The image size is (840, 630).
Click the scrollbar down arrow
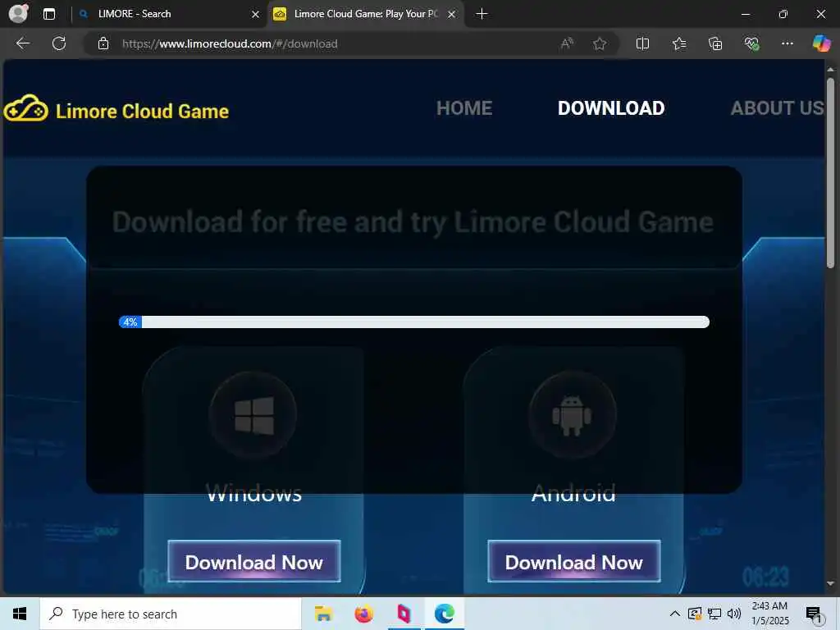[830, 583]
